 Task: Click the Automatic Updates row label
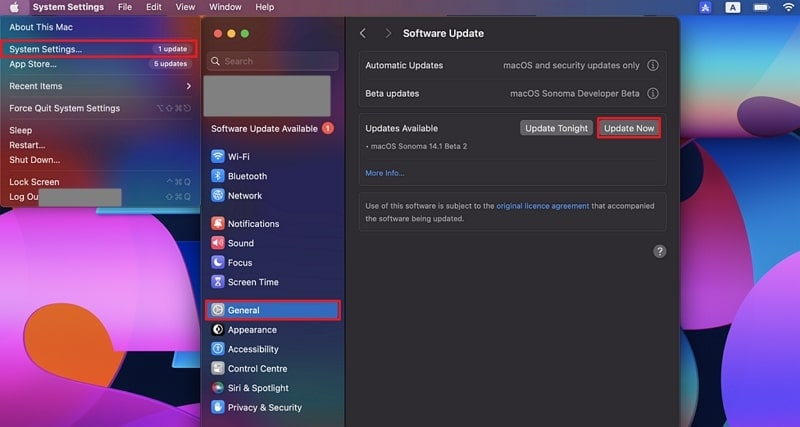click(404, 65)
